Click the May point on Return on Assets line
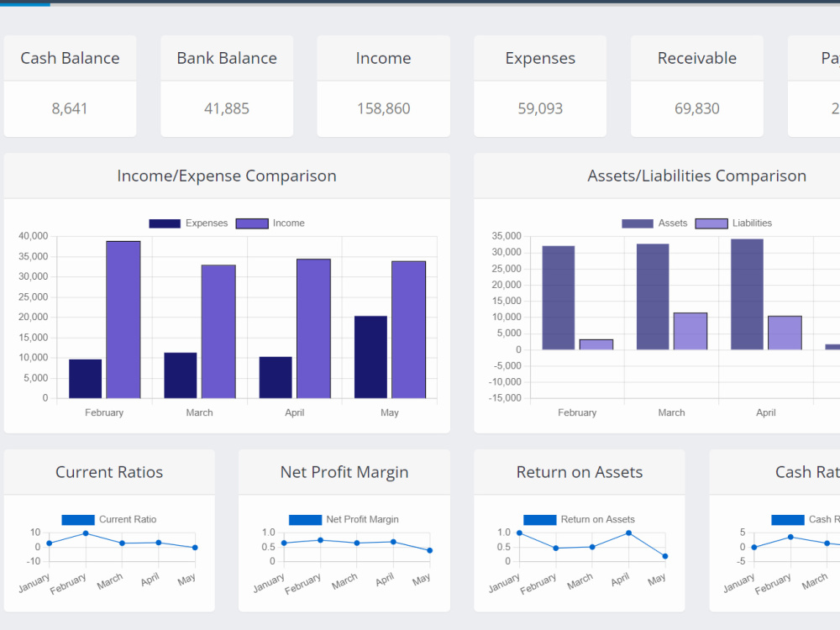 (x=664, y=556)
